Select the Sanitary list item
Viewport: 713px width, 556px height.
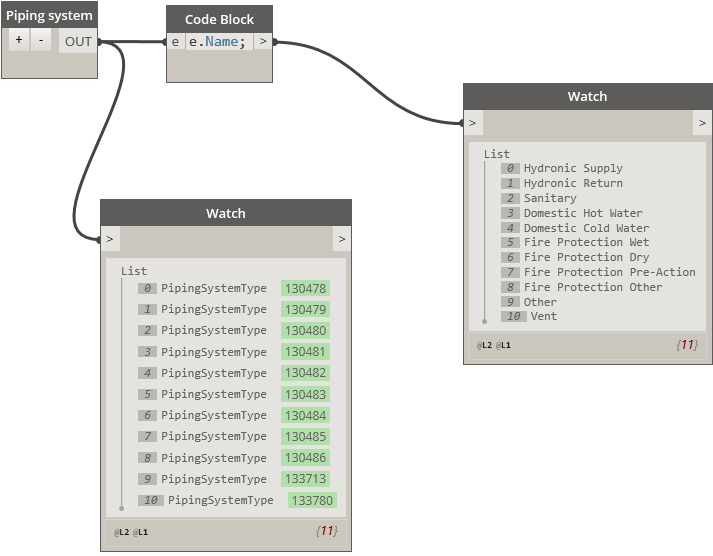point(550,198)
